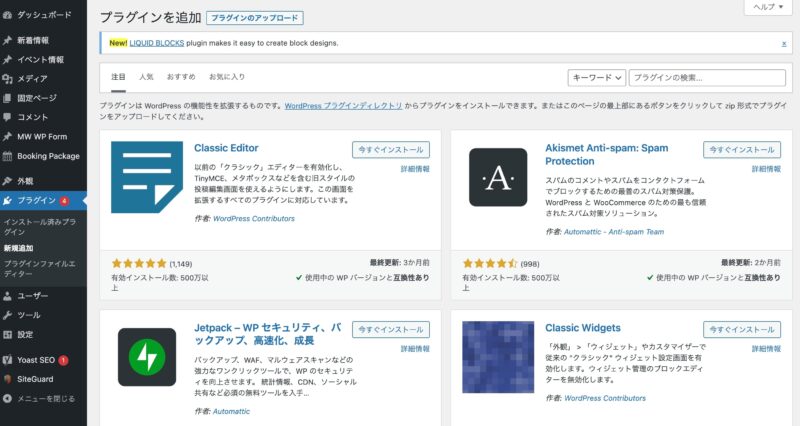
Task: Open Classic Editor's WordPress Contributors author link
Action: click(x=254, y=218)
